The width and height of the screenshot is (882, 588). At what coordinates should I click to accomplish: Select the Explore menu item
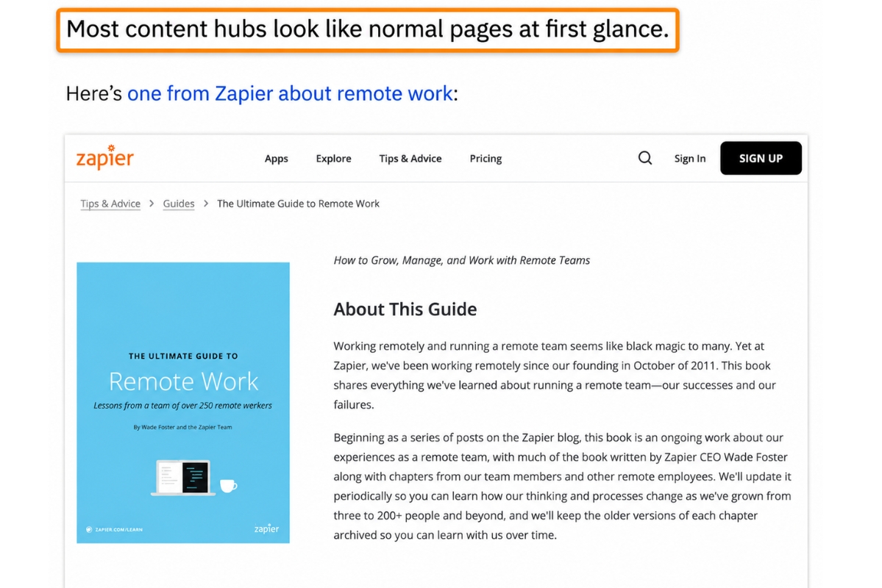point(333,159)
